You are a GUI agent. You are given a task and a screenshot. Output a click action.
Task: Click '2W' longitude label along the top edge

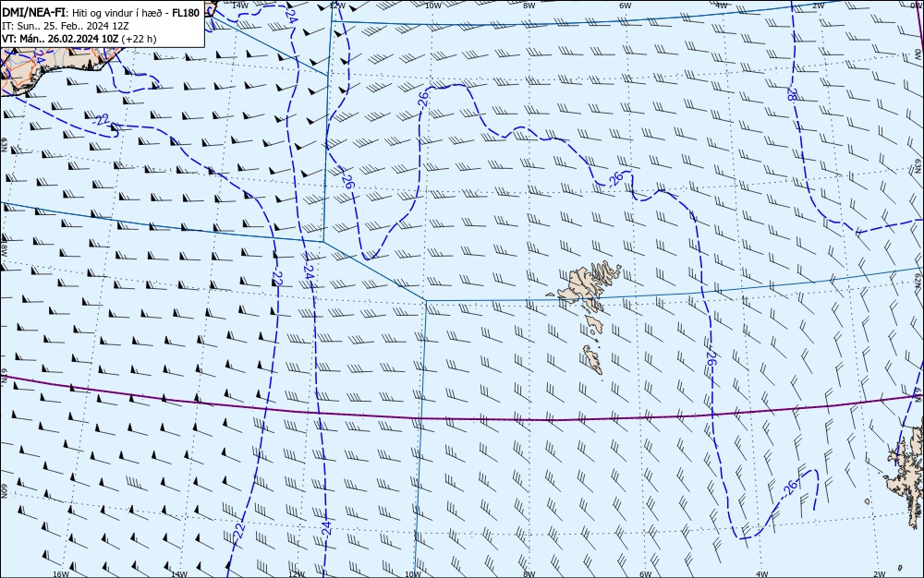coord(818,6)
